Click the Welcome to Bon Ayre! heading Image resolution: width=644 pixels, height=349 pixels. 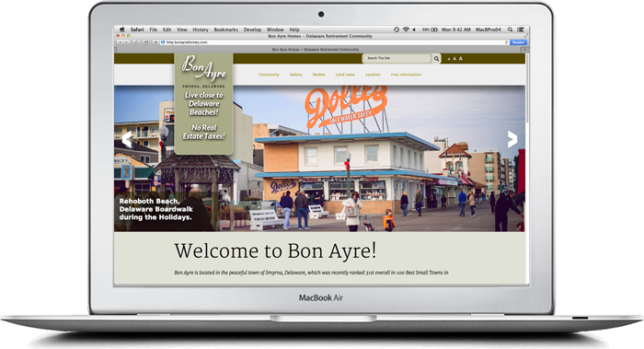coord(275,250)
